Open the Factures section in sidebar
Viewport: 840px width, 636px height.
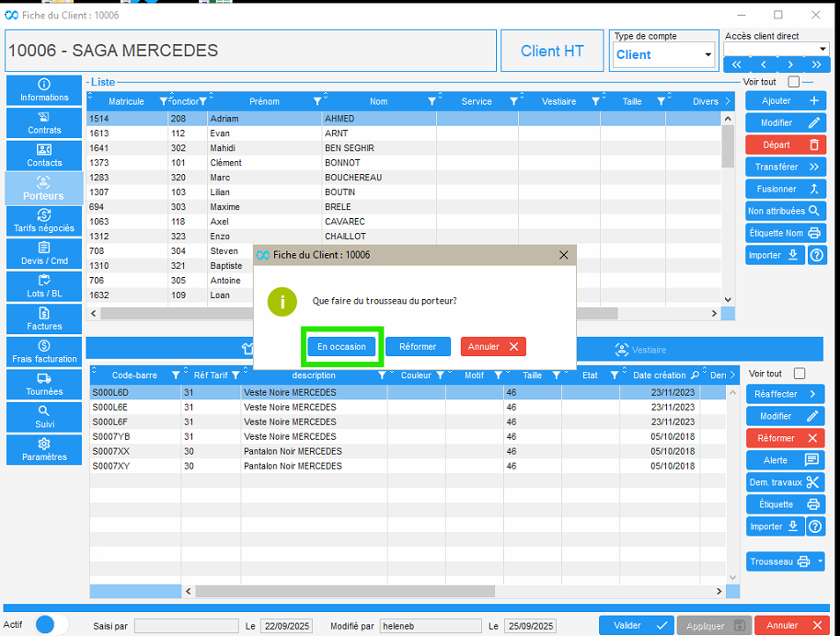tap(44, 318)
